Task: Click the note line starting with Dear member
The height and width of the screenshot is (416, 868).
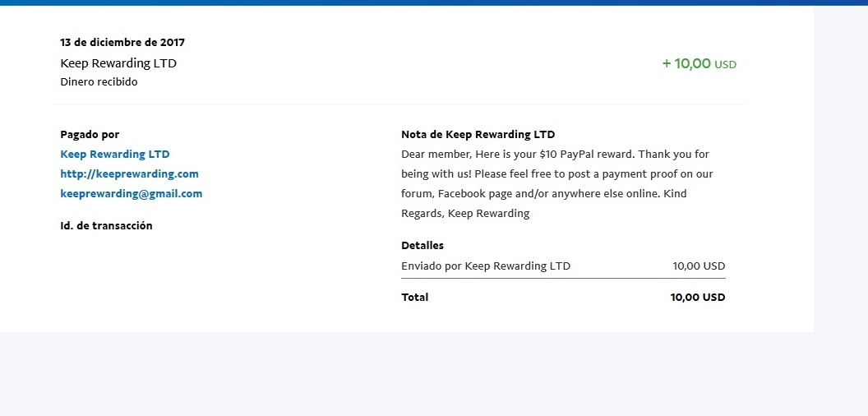Action: [x=555, y=155]
